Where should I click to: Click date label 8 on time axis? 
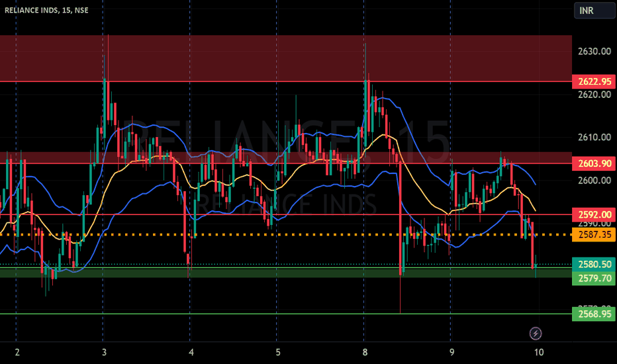tap(365, 352)
